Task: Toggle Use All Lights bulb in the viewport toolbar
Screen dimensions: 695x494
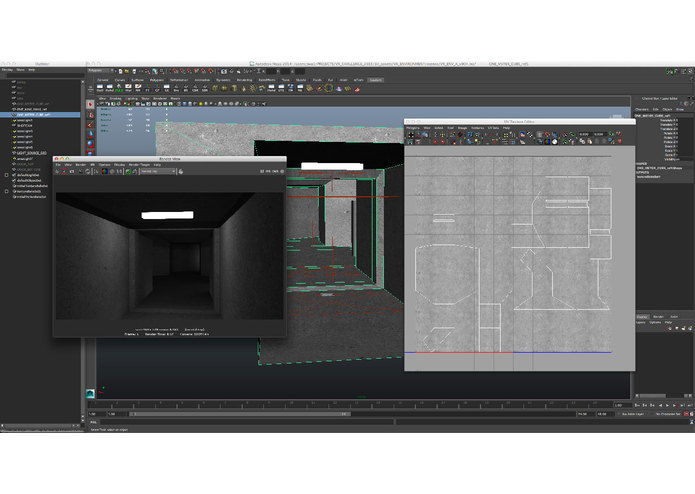Action: pos(201,104)
